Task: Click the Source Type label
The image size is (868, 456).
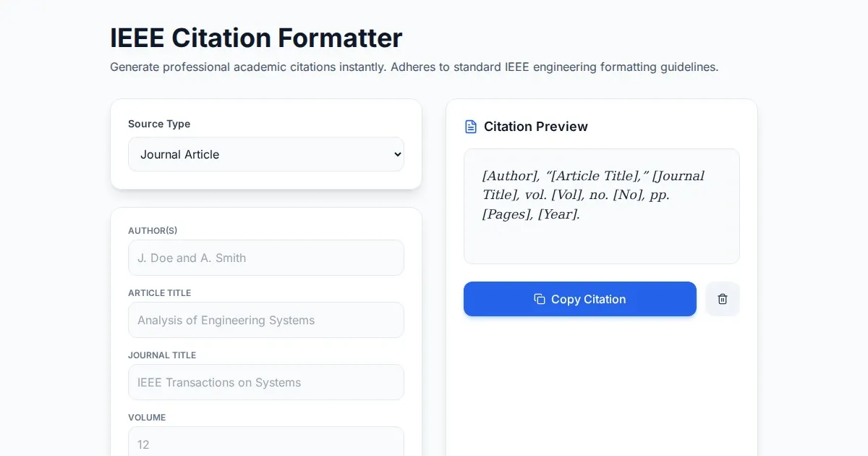Action: (x=159, y=124)
